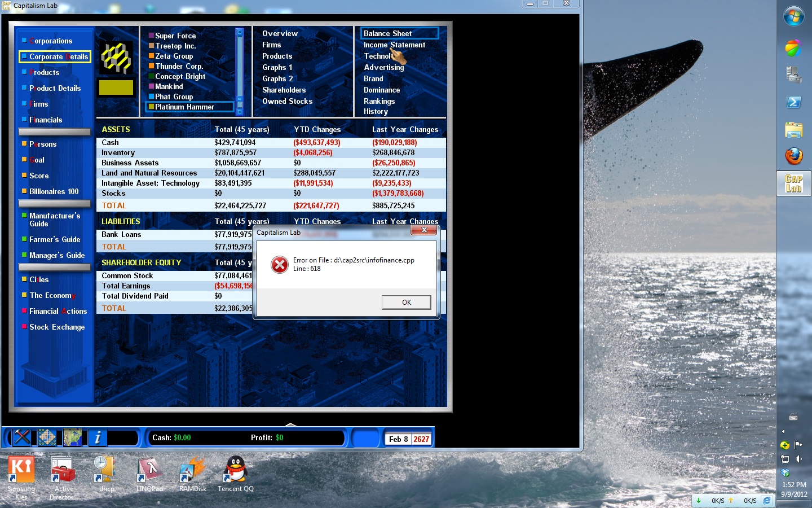Click the network tray icon

coord(785,459)
